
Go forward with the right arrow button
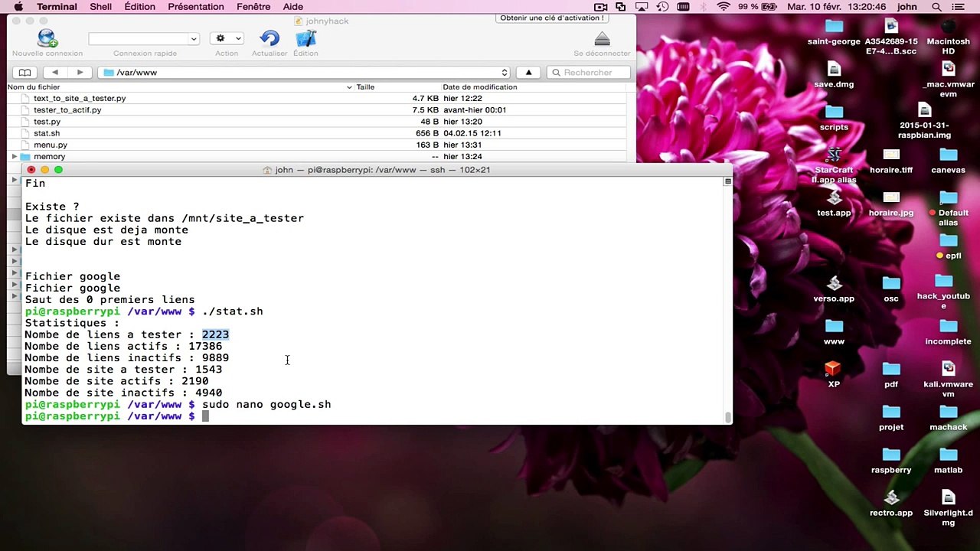tap(80, 72)
